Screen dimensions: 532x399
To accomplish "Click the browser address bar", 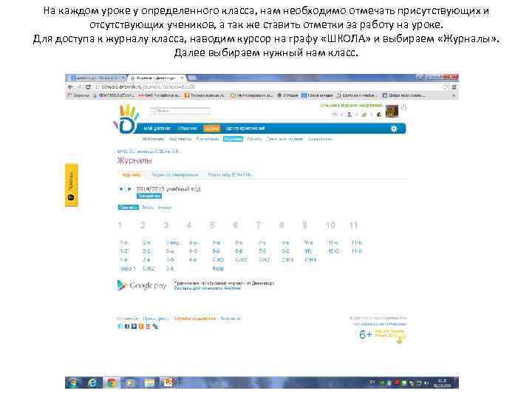I will tap(268, 87).
